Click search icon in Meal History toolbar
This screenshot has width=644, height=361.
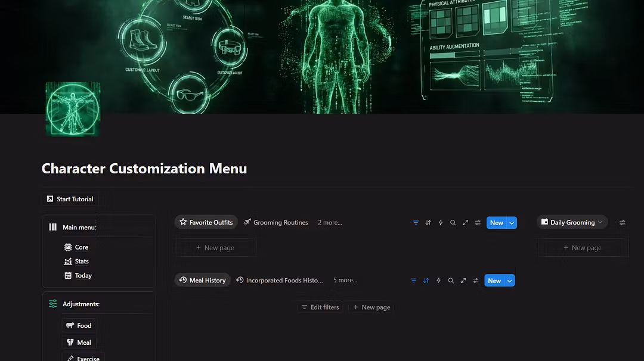[x=451, y=280]
